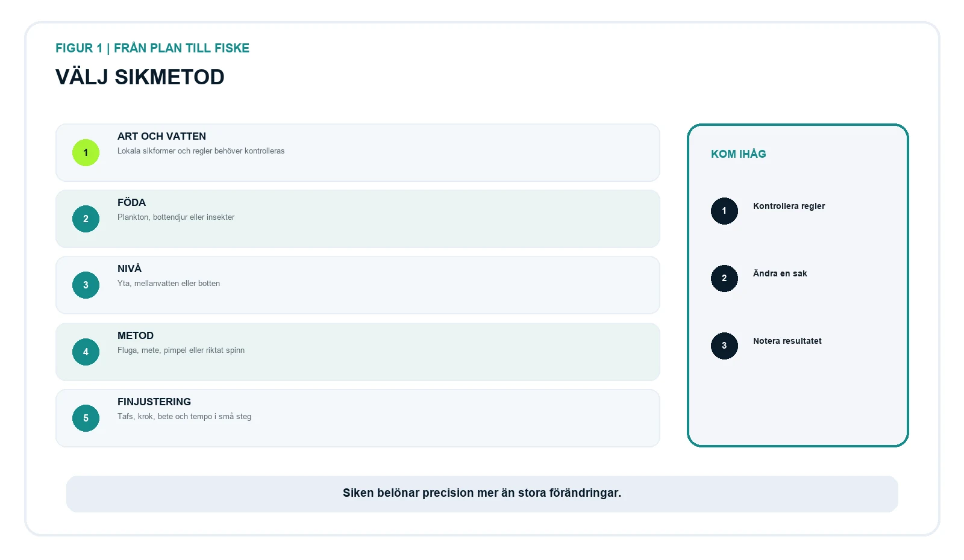Click the FINJUSTERING heading
This screenshot has width=964, height=560.
[x=154, y=402]
